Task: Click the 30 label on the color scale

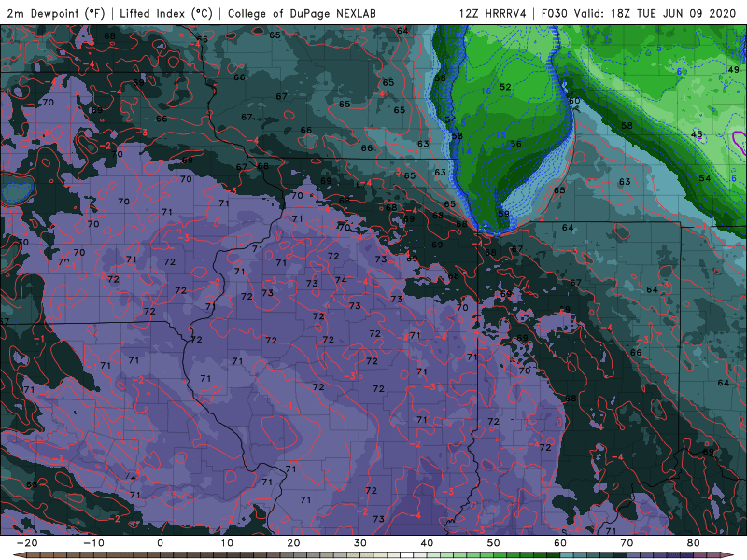Action: (360, 543)
